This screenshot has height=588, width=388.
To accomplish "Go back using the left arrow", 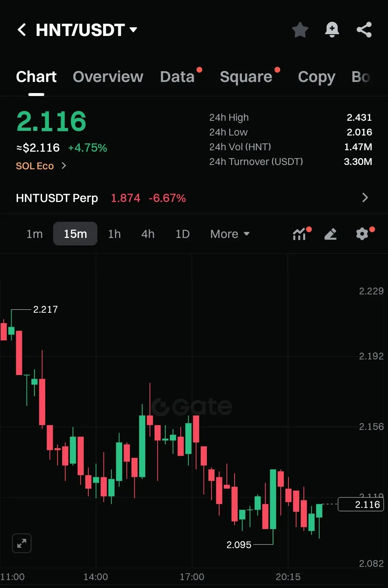I will click(22, 30).
